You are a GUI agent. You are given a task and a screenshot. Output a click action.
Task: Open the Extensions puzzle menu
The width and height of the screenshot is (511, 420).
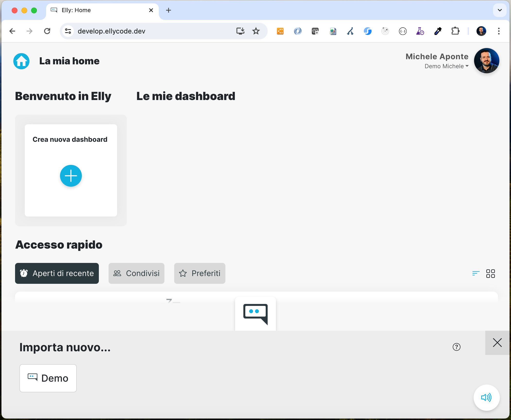[x=455, y=31]
